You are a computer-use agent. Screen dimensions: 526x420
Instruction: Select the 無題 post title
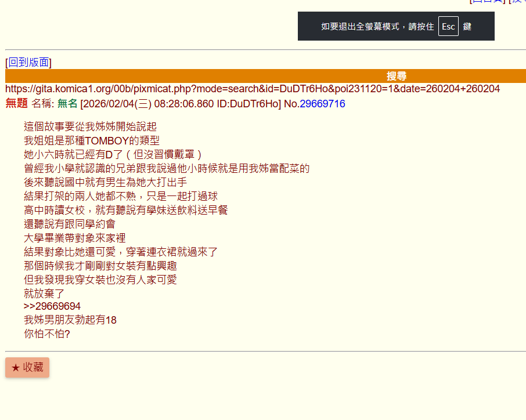coord(17,104)
